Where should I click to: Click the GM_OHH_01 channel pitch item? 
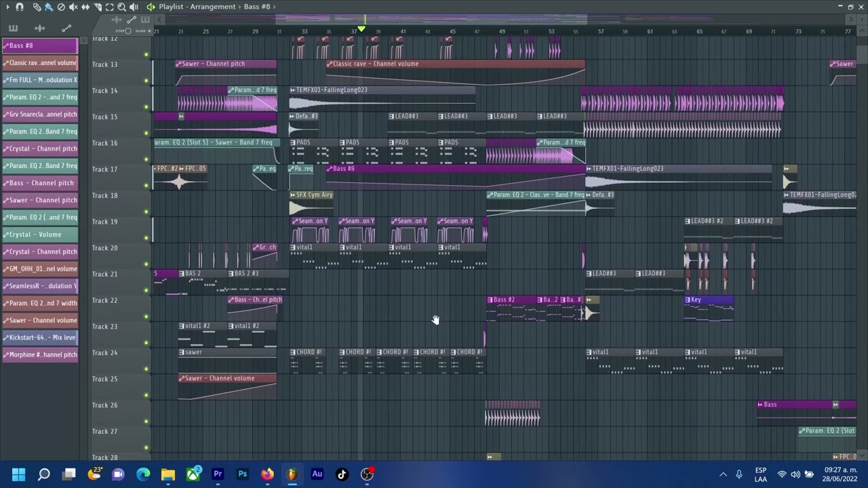[39, 269]
